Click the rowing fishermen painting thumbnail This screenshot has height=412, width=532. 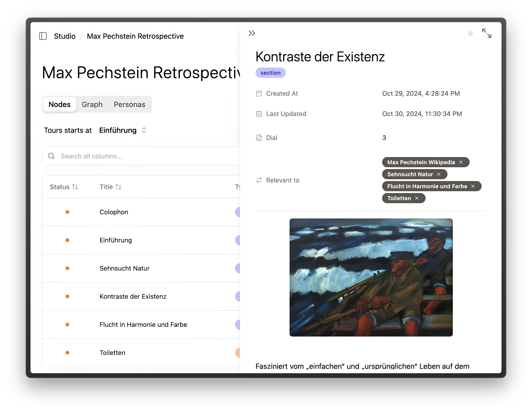point(371,277)
